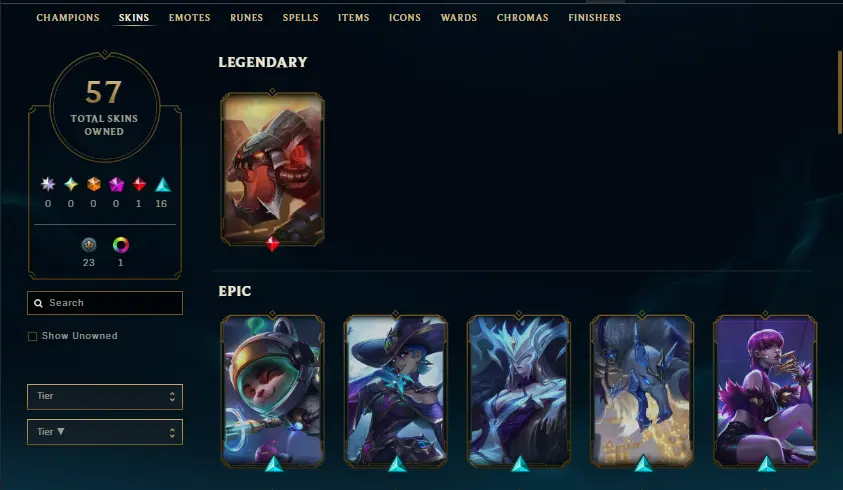Go to the Emotes tab
The image size is (843, 490).
[189, 18]
